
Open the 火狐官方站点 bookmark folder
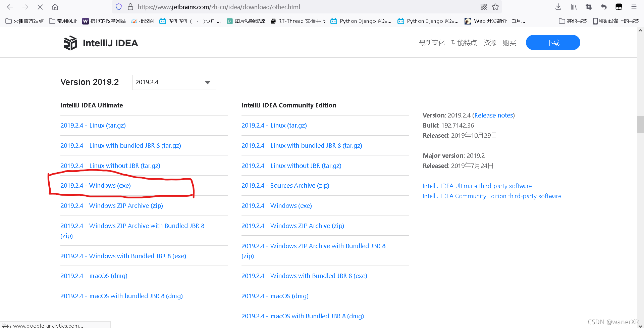tap(25, 21)
